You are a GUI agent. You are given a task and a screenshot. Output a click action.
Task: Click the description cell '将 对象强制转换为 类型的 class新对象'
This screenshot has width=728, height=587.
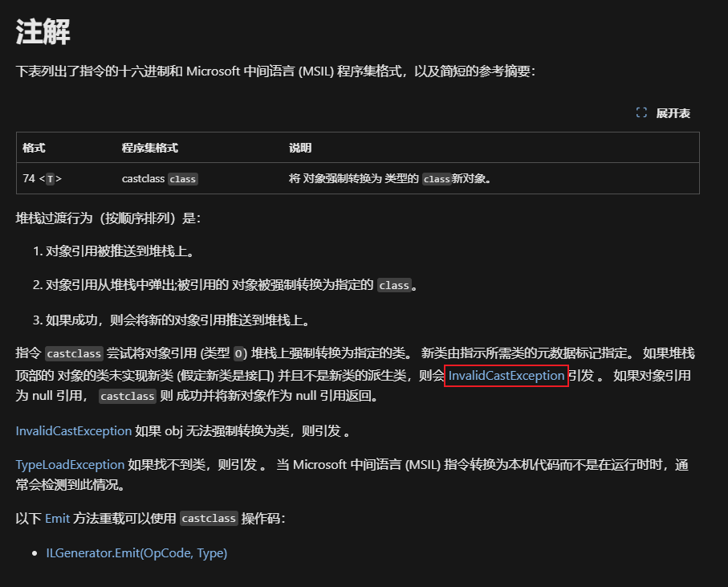coord(390,179)
